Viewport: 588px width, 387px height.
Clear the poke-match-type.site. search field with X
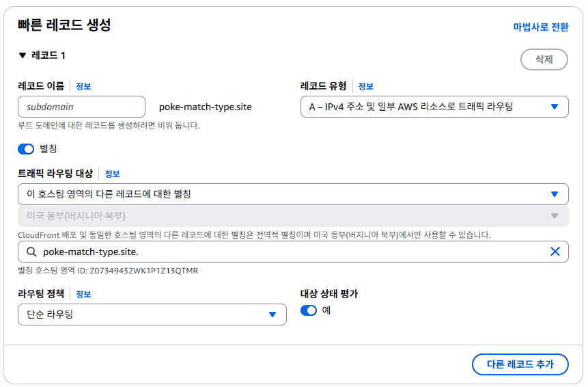555,252
